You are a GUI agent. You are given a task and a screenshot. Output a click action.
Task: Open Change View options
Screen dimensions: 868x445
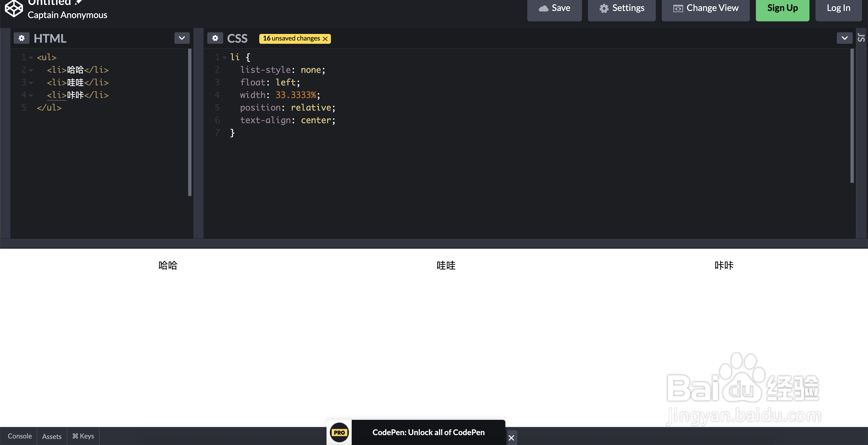point(706,8)
